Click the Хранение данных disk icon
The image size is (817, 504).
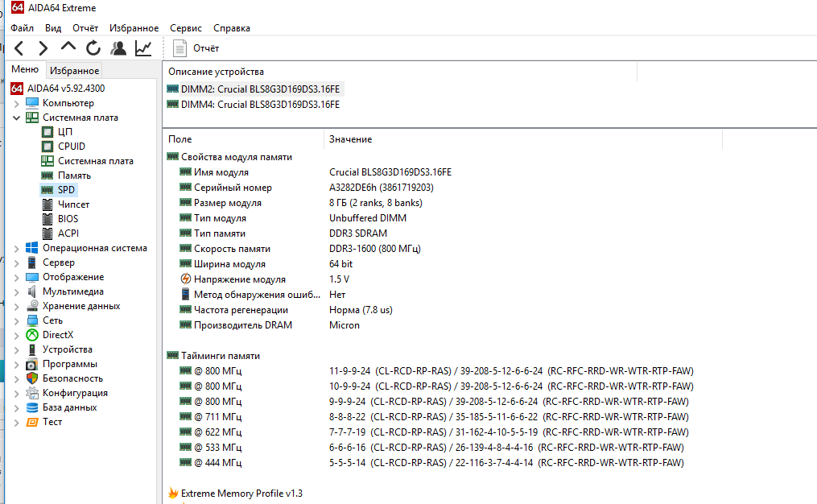[32, 306]
